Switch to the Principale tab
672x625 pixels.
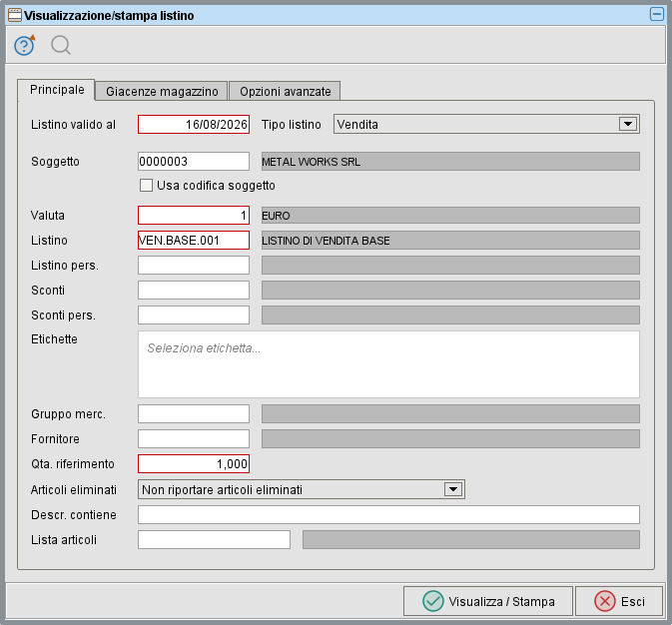pyautogui.click(x=57, y=90)
